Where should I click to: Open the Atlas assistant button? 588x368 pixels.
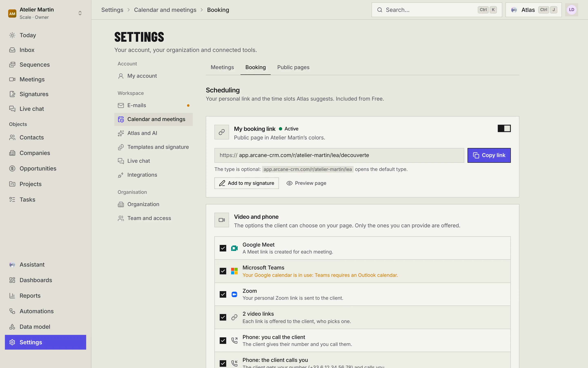point(533,10)
